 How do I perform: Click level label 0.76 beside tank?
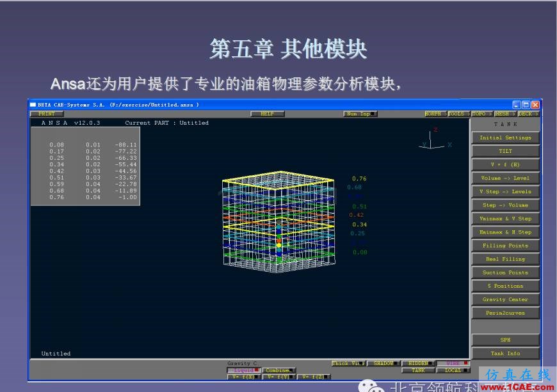359,178
